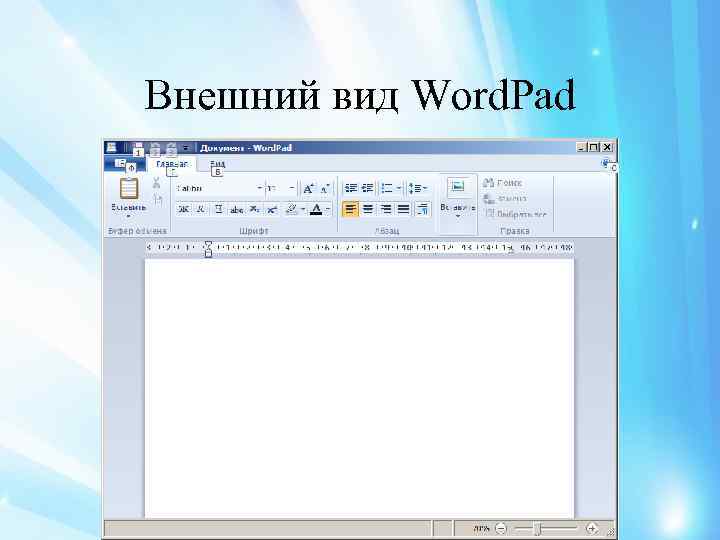720x540 pixels.
Task: Center the text alignment
Action: tap(368, 209)
